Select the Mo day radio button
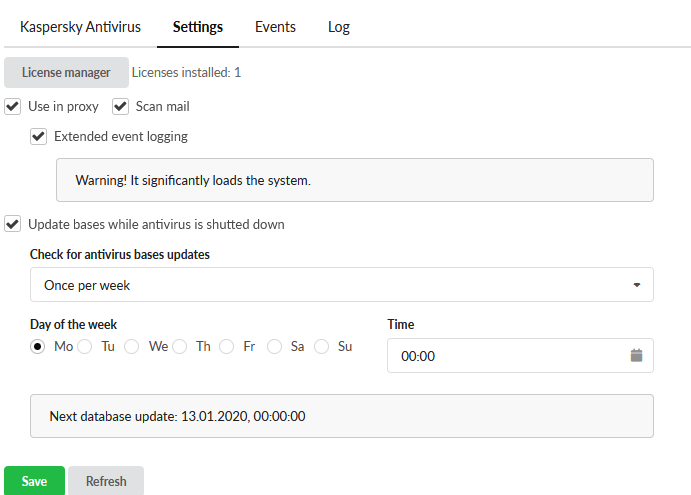Image resolution: width=691 pixels, height=495 pixels. [38, 346]
